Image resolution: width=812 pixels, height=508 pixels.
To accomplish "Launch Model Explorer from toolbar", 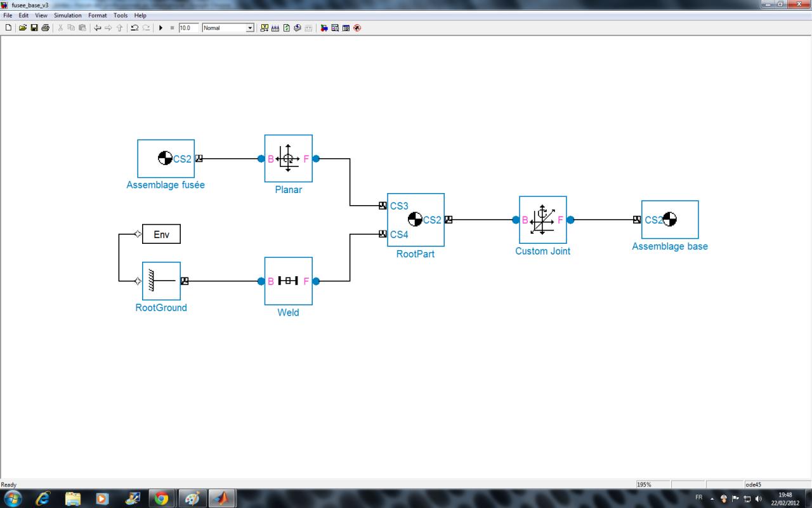I will point(335,28).
